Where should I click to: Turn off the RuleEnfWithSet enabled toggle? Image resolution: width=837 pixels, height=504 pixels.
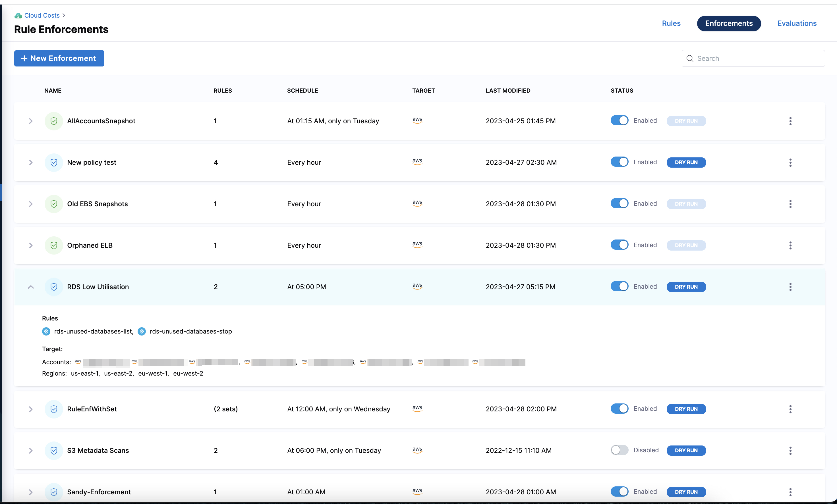click(619, 409)
